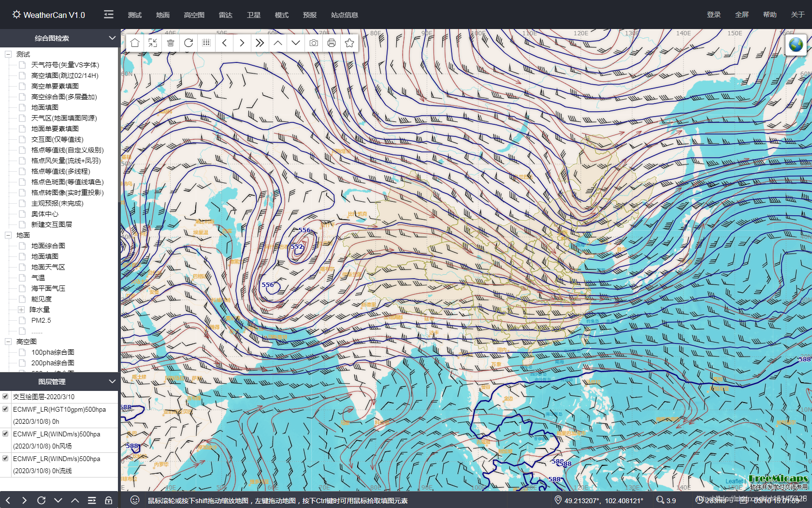Uncheck the ECMWF_LR(HGT10gpm)500hpa layer checkbox
The width and height of the screenshot is (812, 508).
(x=5, y=409)
